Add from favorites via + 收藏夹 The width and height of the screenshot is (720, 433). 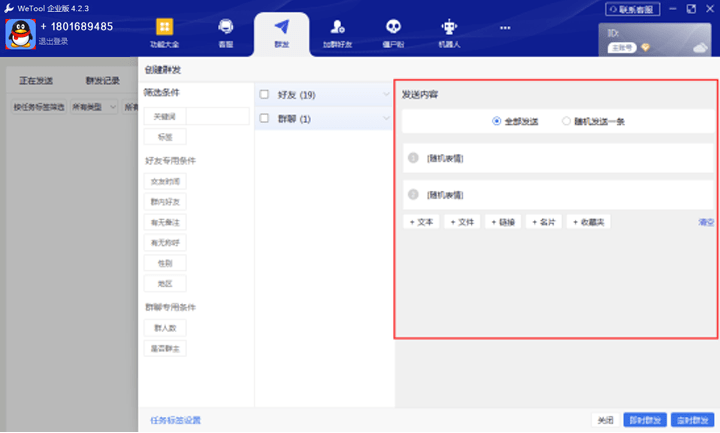[588, 222]
